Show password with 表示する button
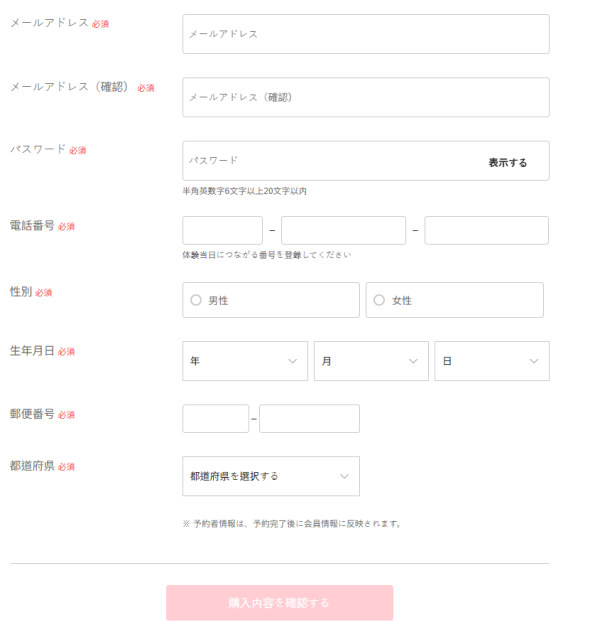The height and width of the screenshot is (627, 600). coord(507,162)
